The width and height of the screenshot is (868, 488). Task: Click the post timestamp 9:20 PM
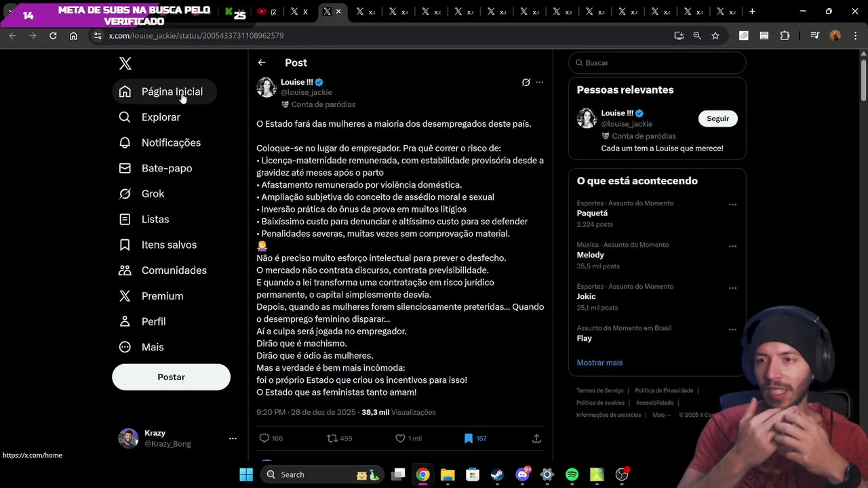click(306, 412)
